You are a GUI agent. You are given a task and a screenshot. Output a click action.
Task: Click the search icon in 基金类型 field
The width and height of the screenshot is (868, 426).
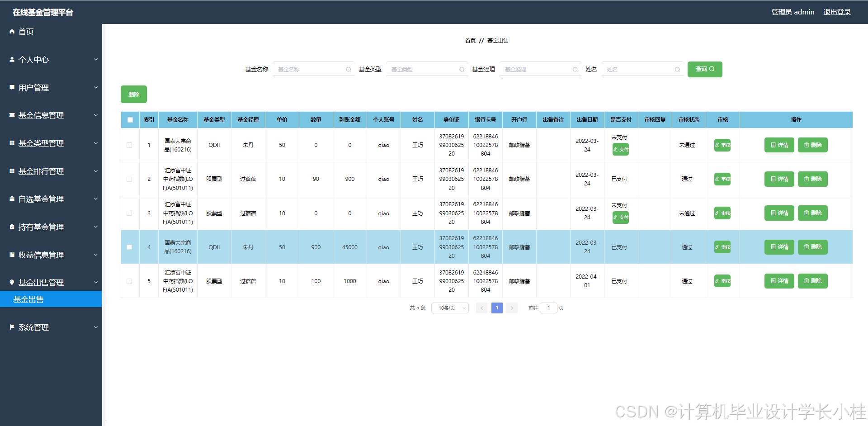tap(462, 69)
